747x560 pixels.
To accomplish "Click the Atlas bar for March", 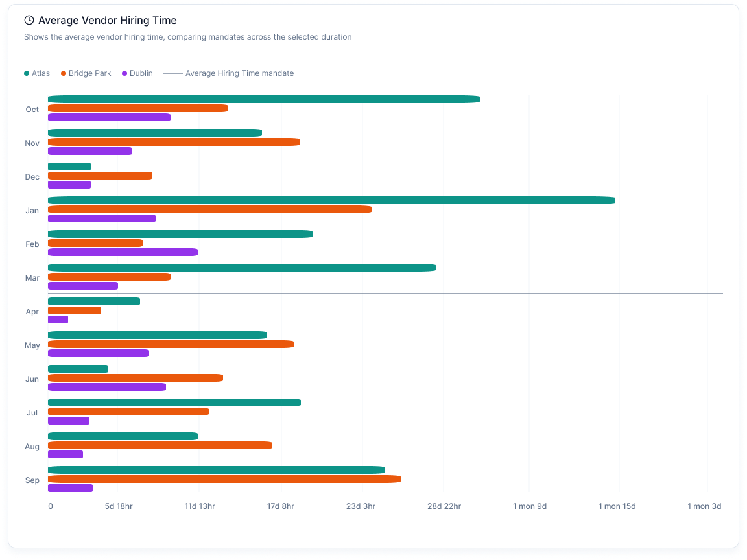I will point(241,268).
